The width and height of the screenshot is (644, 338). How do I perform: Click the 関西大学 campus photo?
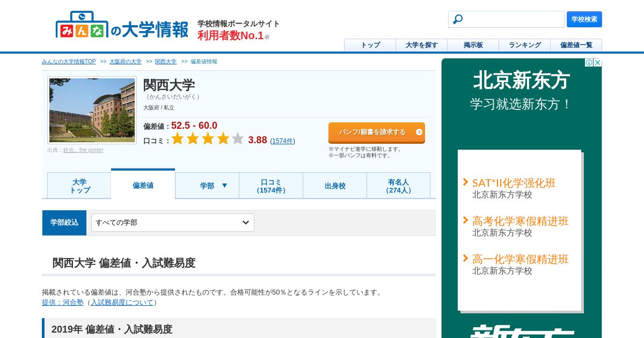tap(92, 110)
